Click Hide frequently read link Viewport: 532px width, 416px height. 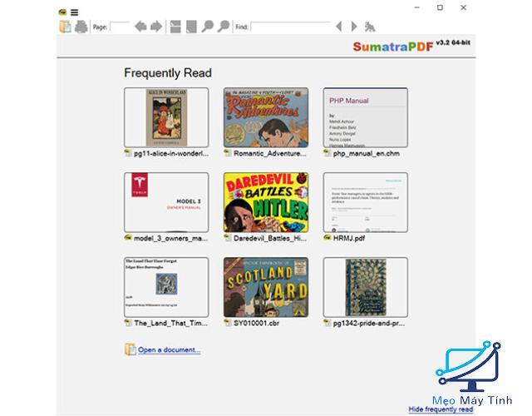pos(441,409)
